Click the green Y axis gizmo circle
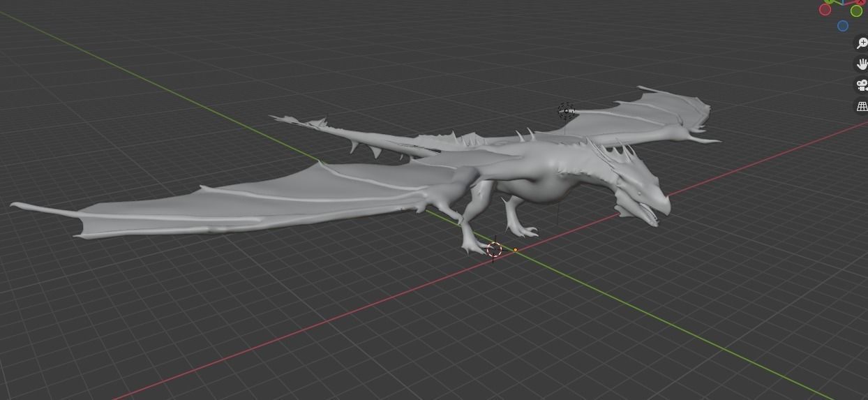Viewport: 868px width, 400px height. tap(856, 10)
